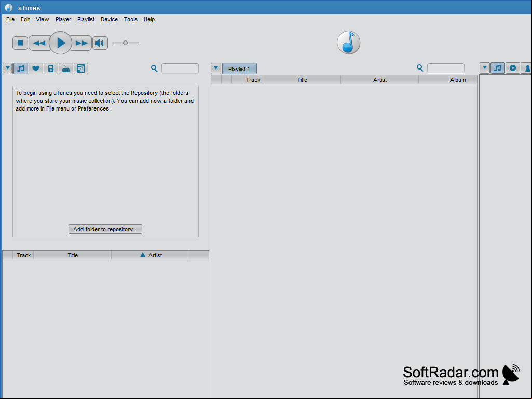The height and width of the screenshot is (399, 532).
Task: Open the Tools menu
Action: click(x=131, y=19)
